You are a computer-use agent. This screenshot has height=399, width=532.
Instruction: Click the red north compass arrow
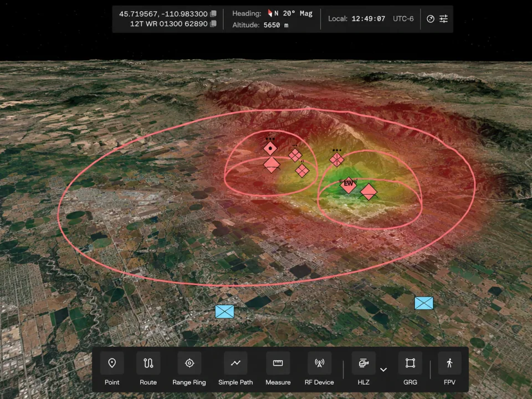pos(270,13)
